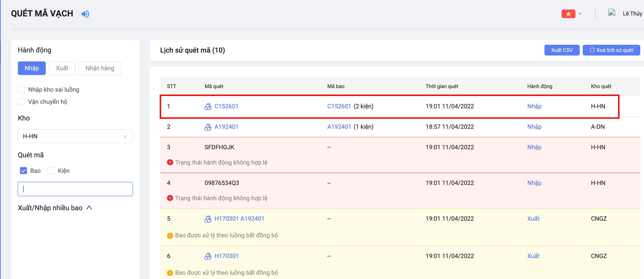
Task: Open the scanned code link A192401 in row 2
Action: tap(226, 127)
